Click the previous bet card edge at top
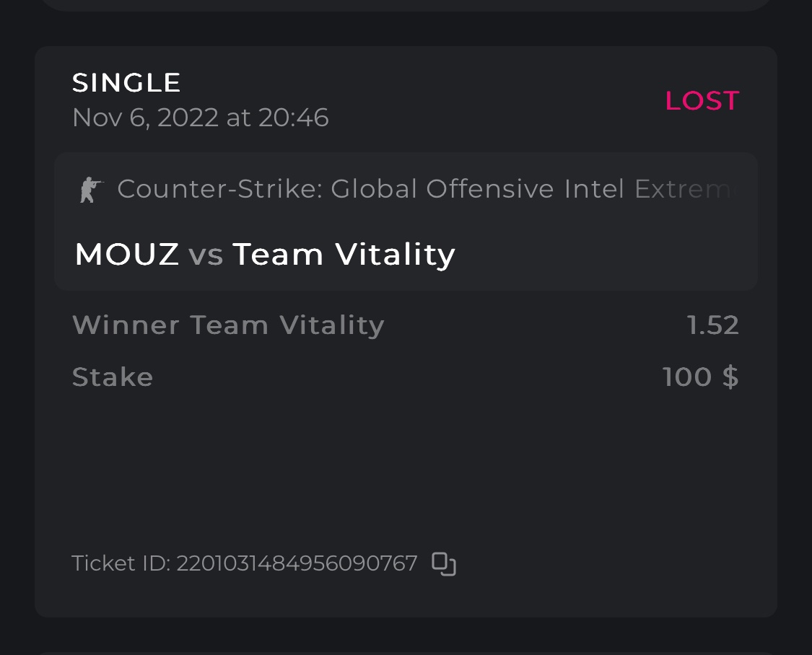Image resolution: width=812 pixels, height=655 pixels. click(404, 4)
